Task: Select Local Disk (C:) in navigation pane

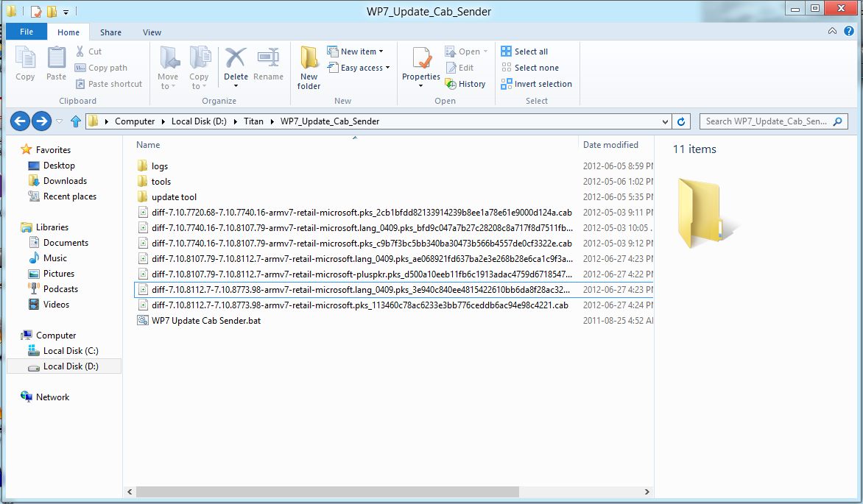Action: tap(70, 351)
